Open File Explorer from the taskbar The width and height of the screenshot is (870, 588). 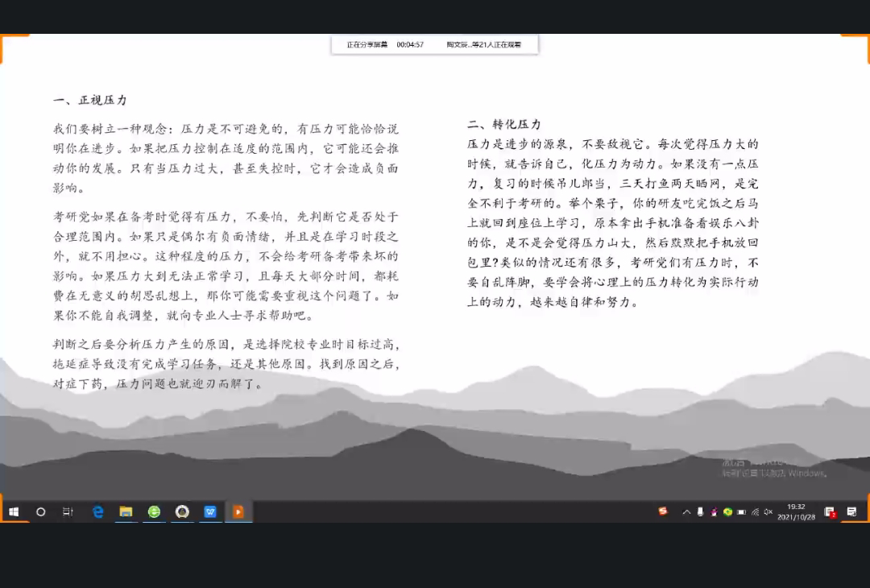coord(126,511)
